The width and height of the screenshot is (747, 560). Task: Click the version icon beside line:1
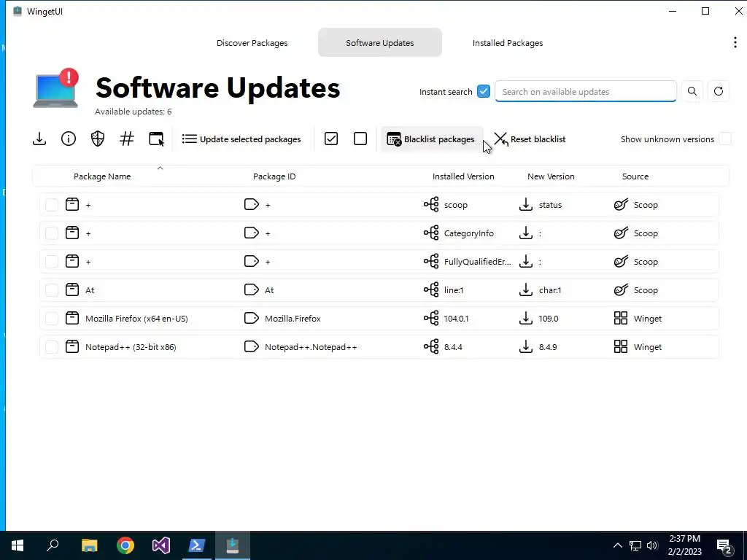[x=431, y=289]
